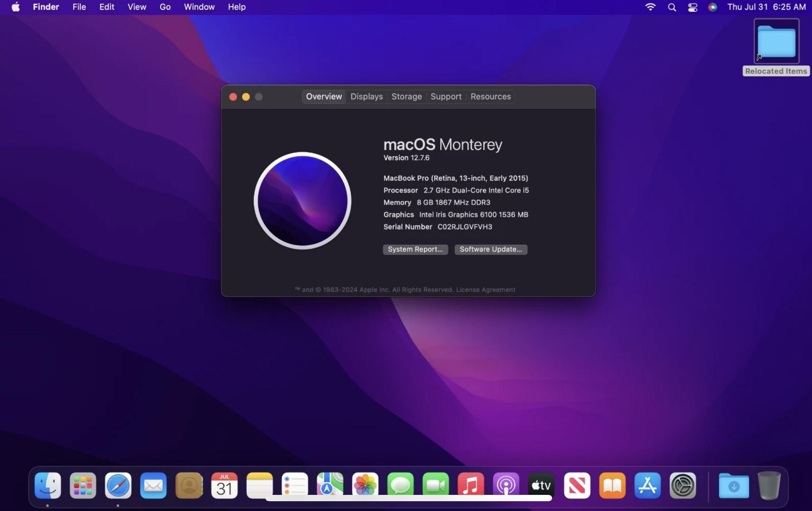Click the Processor 2.7 GHz line
Viewport: 812px width, 511px height.
(456, 190)
